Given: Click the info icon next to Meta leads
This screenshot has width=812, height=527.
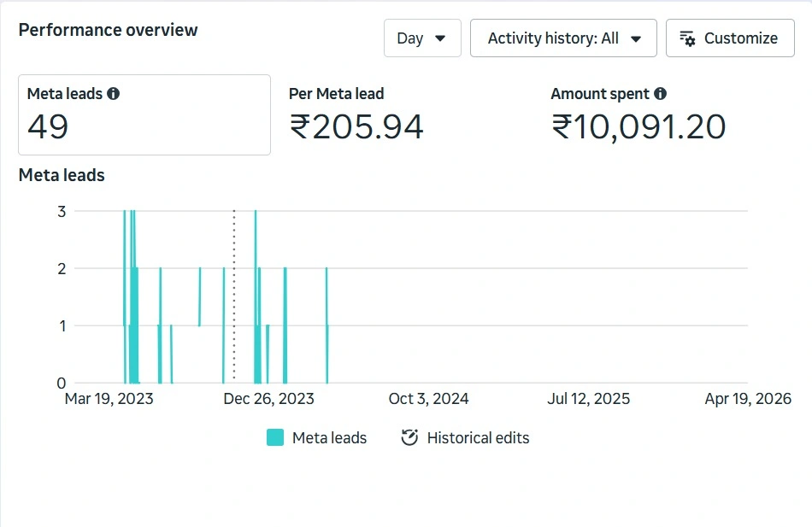Looking at the screenshot, I should [113, 94].
